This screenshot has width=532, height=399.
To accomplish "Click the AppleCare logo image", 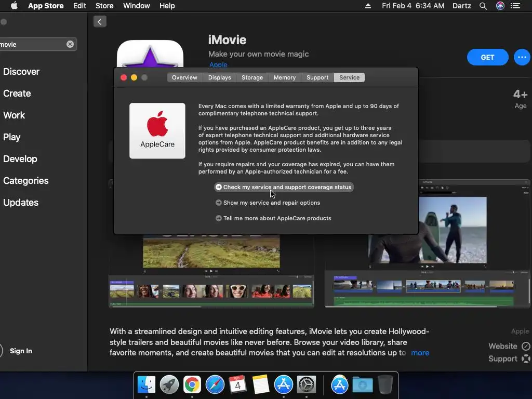I will (x=157, y=130).
